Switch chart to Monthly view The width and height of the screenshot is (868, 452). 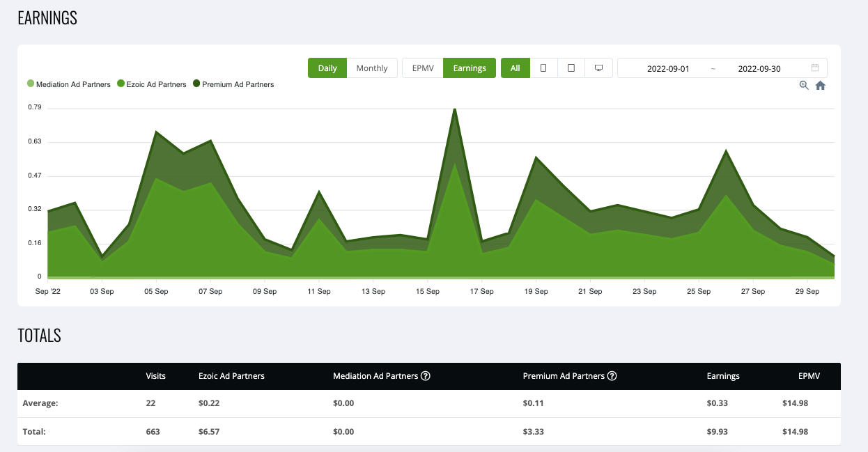click(372, 68)
